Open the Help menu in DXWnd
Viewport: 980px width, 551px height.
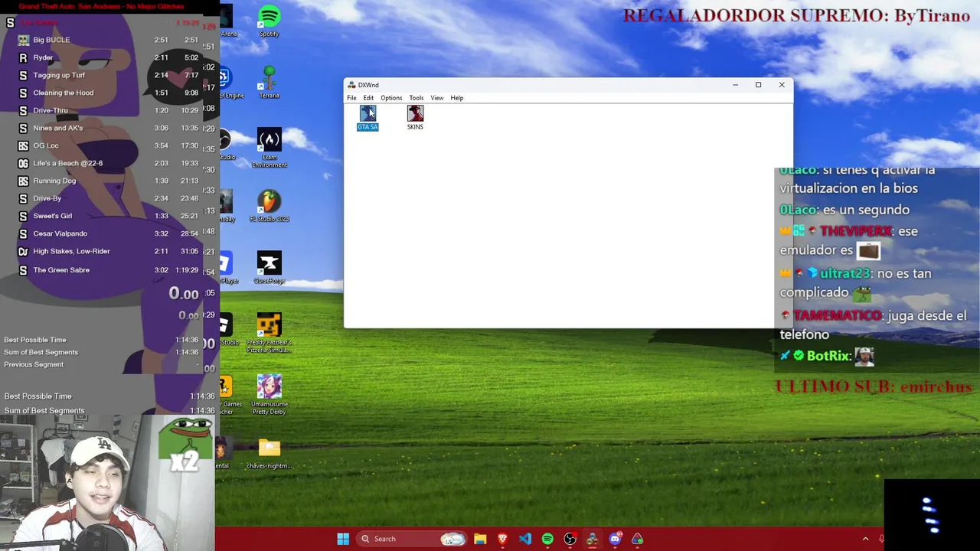click(x=456, y=98)
